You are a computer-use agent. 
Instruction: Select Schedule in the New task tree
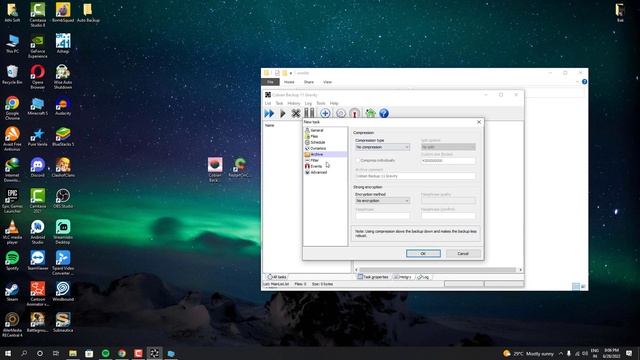point(318,142)
